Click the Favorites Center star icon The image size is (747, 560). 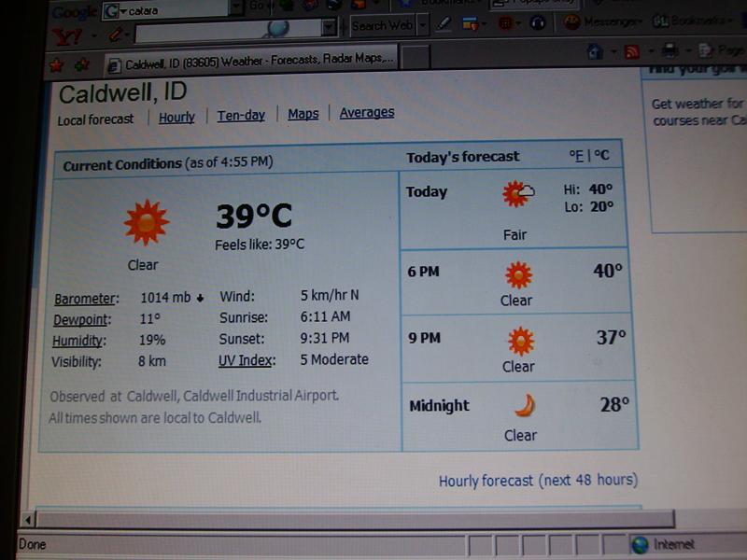click(x=57, y=64)
